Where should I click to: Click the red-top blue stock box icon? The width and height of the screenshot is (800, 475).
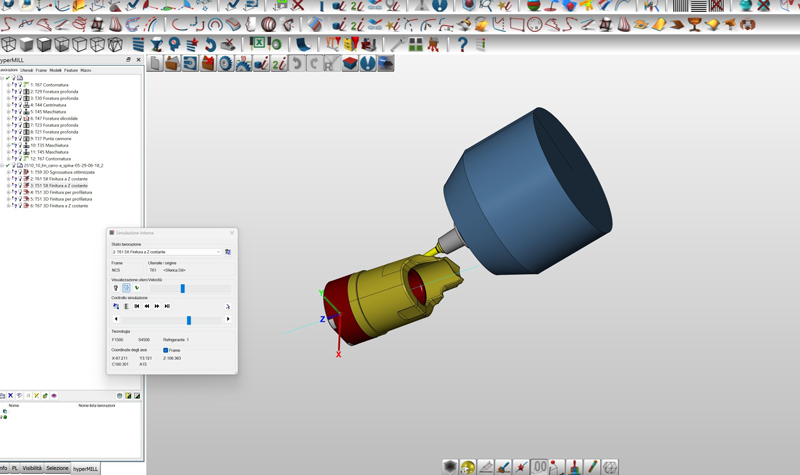point(350,63)
